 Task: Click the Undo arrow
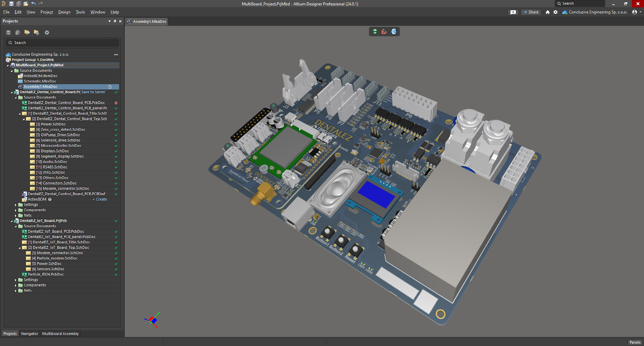(x=33, y=4)
